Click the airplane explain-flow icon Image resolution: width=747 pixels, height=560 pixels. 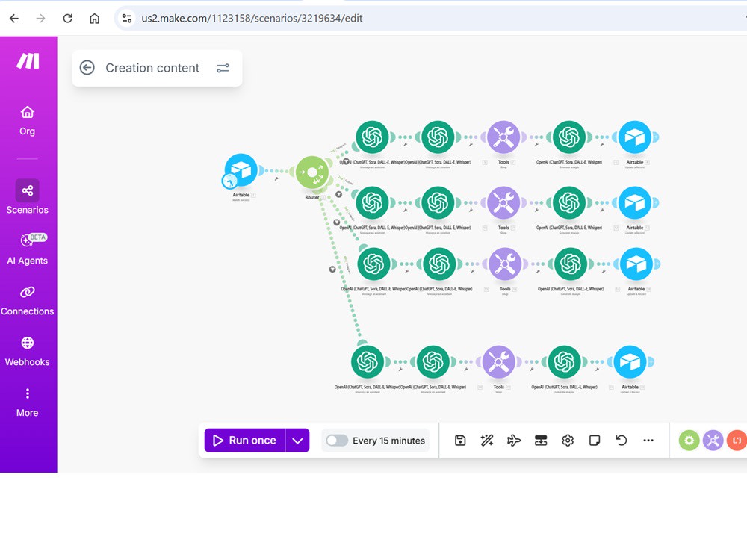514,441
